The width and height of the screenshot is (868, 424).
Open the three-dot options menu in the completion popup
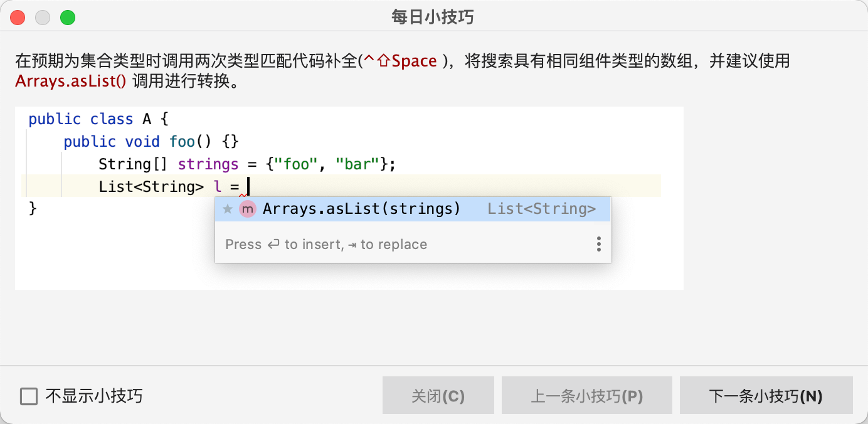[x=599, y=244]
